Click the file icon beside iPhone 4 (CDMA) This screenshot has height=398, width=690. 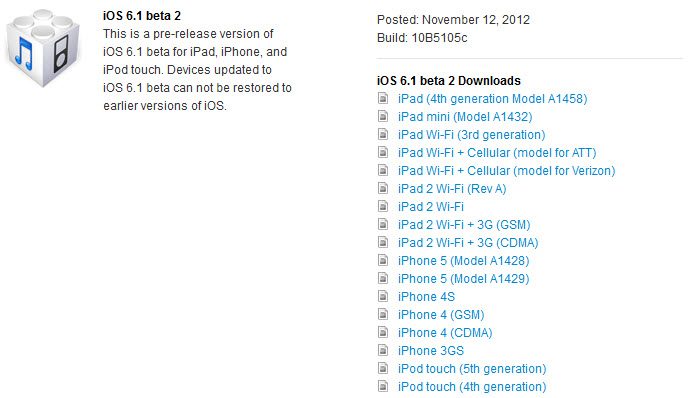[x=383, y=332]
